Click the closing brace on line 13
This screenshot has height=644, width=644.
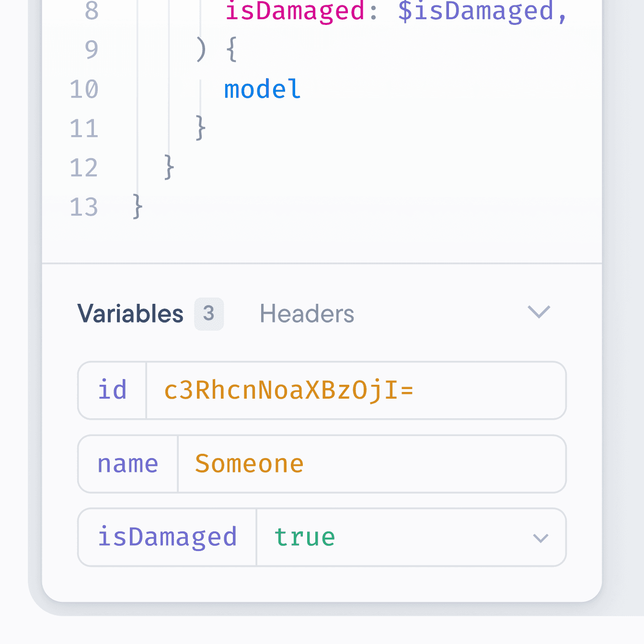(136, 207)
